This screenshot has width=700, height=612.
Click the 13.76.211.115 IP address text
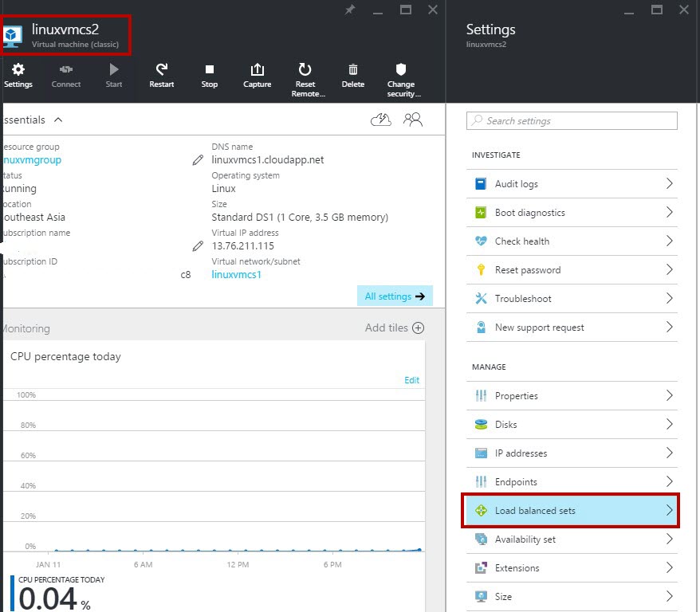(243, 246)
